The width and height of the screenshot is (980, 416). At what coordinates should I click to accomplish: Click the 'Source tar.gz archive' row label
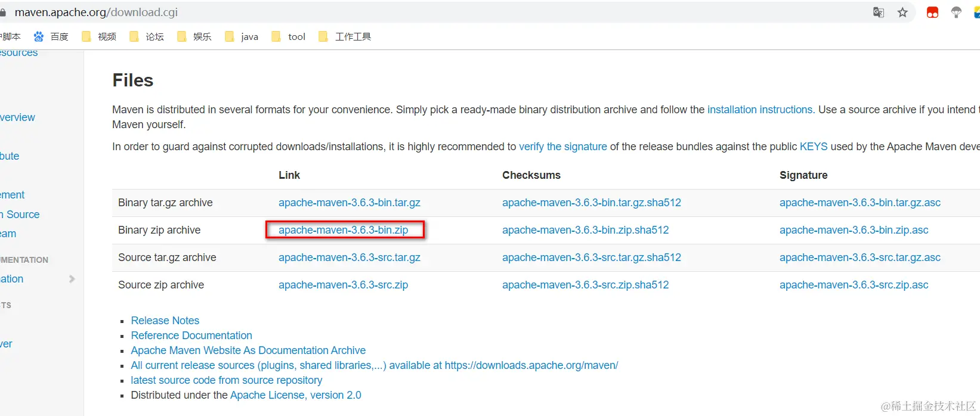tap(167, 257)
